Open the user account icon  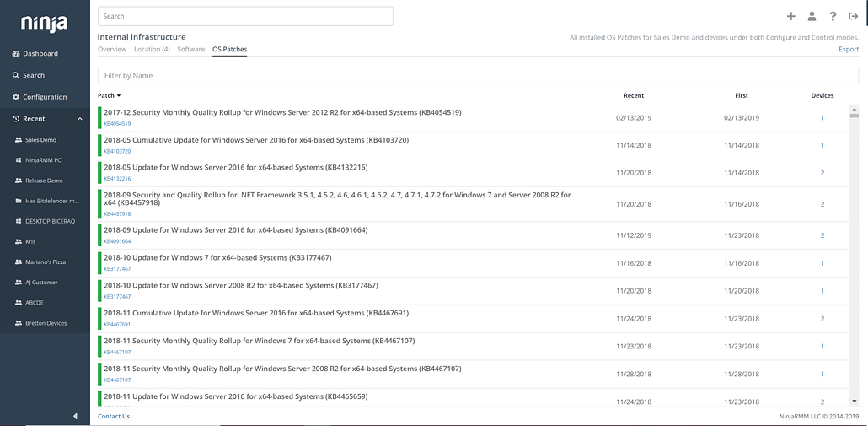point(812,16)
